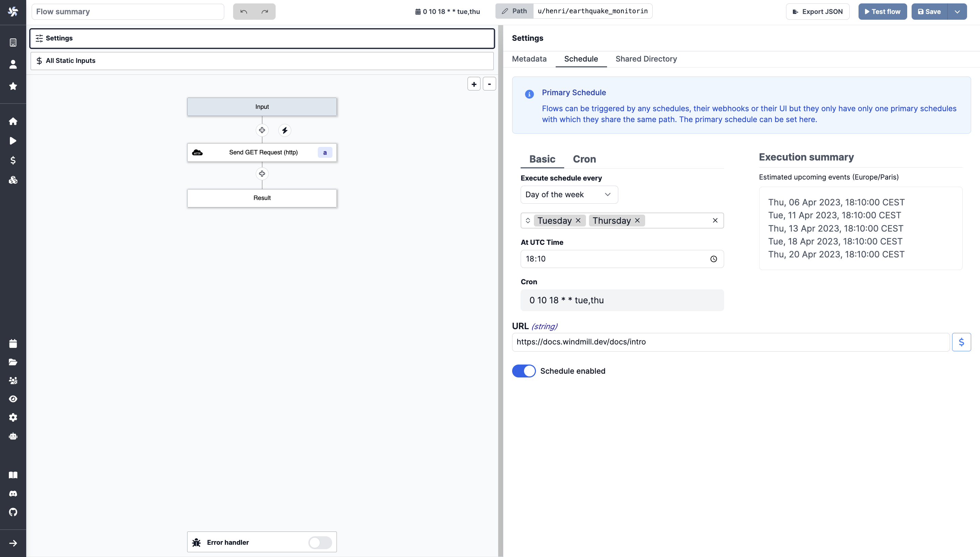Open the Day of the week dropdown
Image resolution: width=980 pixels, height=557 pixels.
569,195
